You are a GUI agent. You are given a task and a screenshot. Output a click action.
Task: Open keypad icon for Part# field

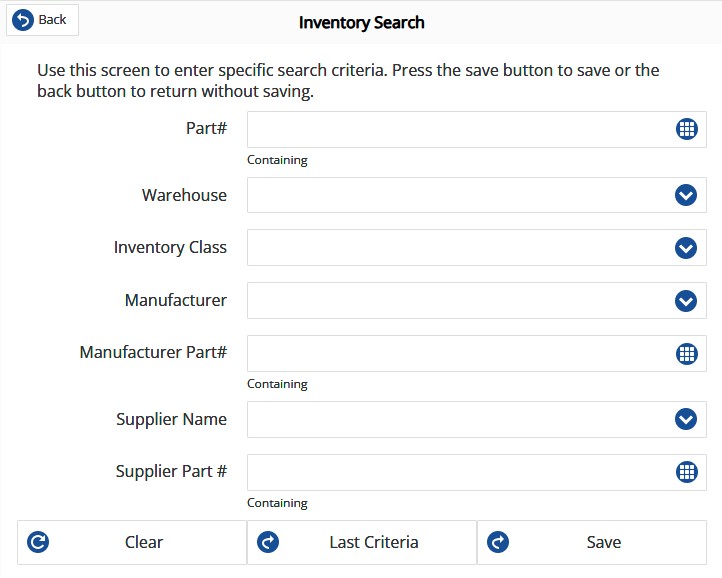click(x=686, y=129)
